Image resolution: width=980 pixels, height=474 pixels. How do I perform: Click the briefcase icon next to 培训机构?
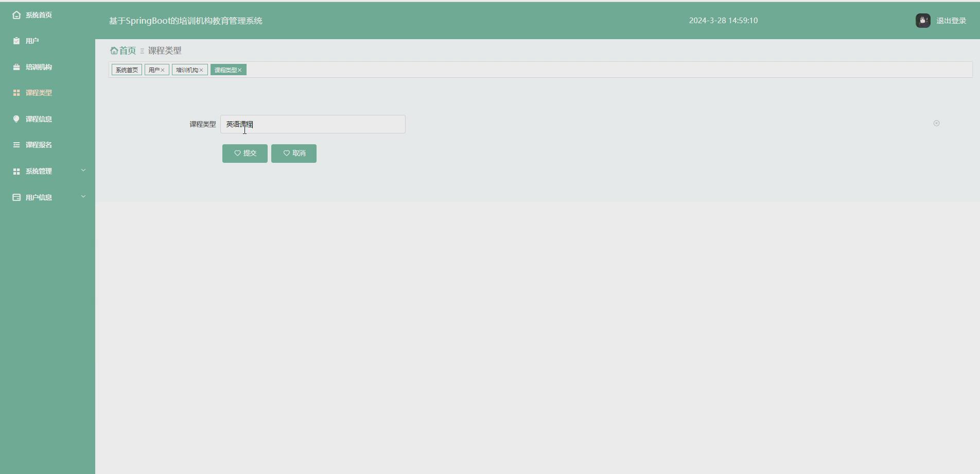pos(16,66)
